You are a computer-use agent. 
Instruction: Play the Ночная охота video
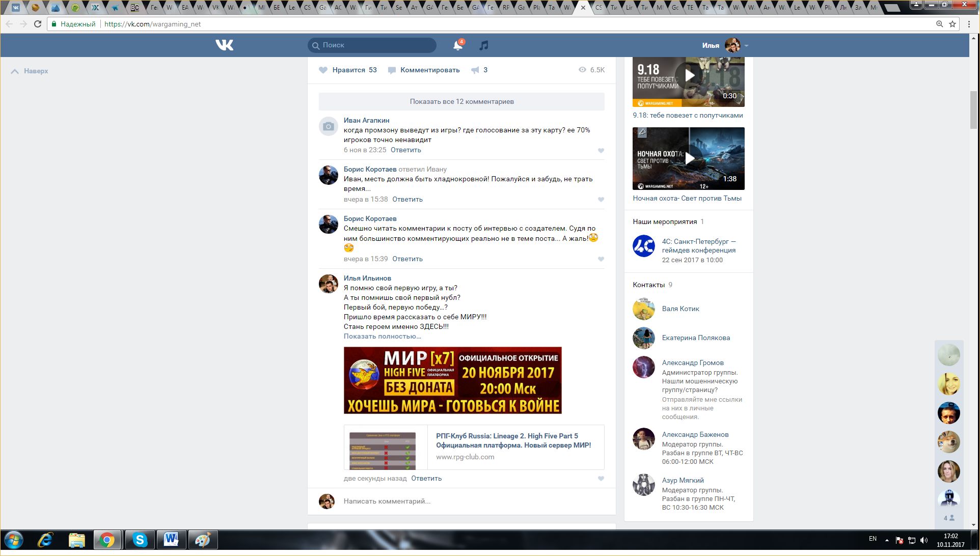tap(689, 158)
